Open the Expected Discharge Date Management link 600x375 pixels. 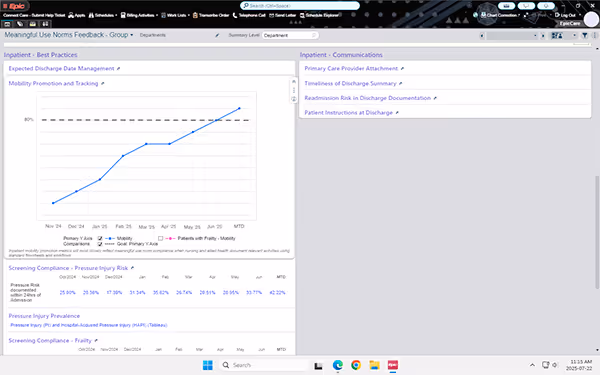click(61, 68)
